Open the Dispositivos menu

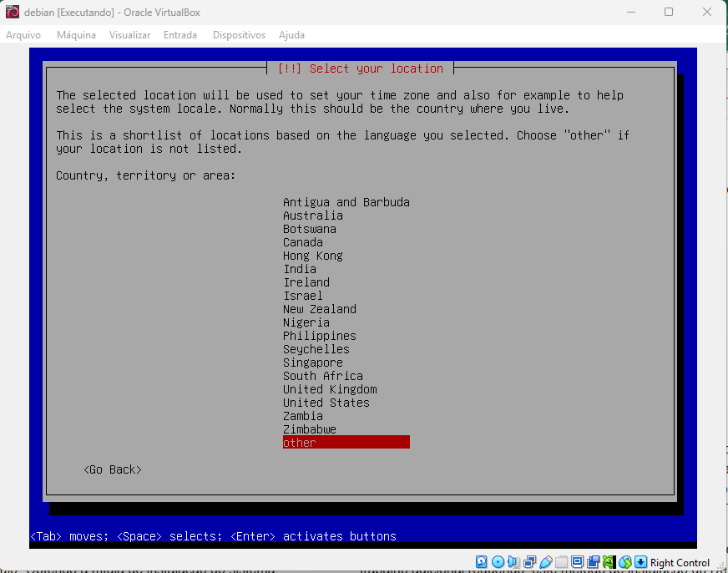coord(239,35)
